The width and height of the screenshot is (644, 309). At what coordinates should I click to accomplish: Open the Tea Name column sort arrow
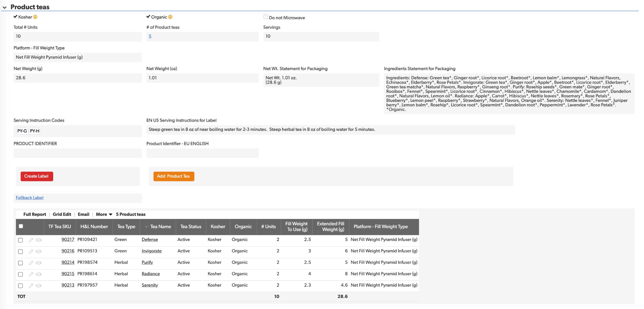(x=146, y=227)
